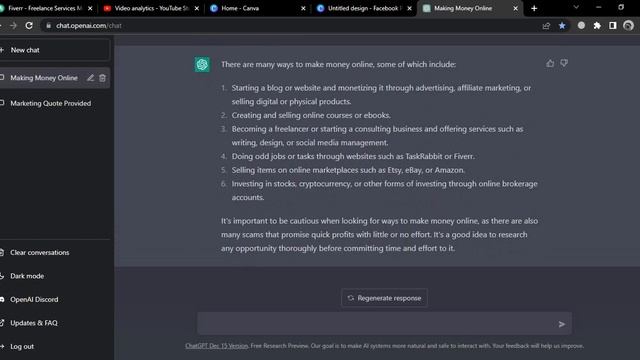Click the ChatGPT logo avatar beside the response
Screen dimensions: 640x360
point(202,64)
